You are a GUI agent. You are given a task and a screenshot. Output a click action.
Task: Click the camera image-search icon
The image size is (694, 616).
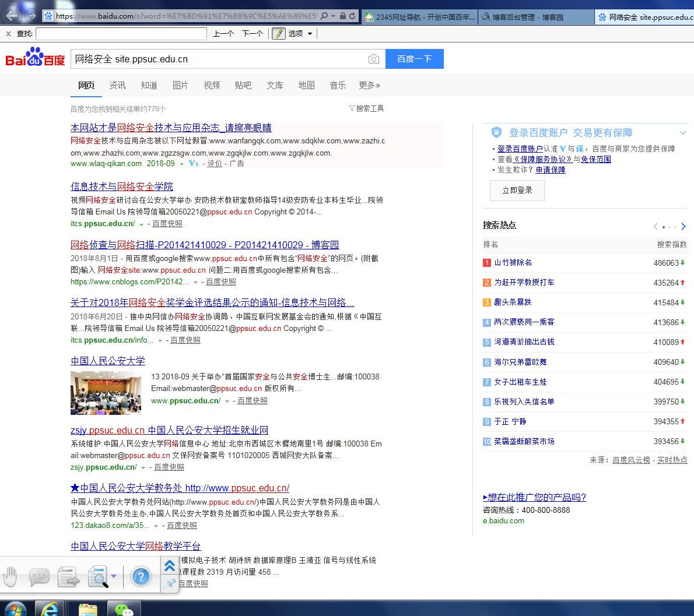(374, 59)
